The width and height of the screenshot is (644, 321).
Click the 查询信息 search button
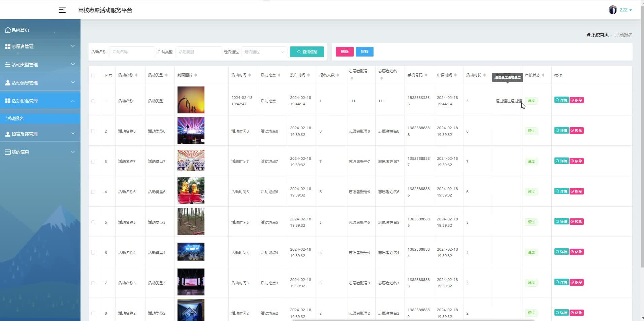click(307, 52)
